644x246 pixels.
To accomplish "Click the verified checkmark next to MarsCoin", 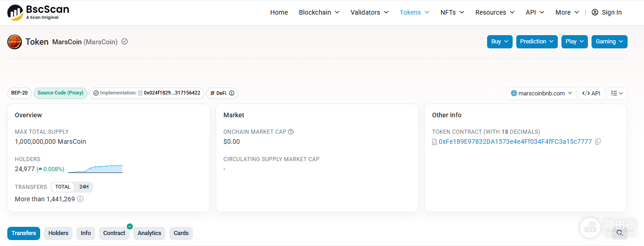I will point(125,42).
